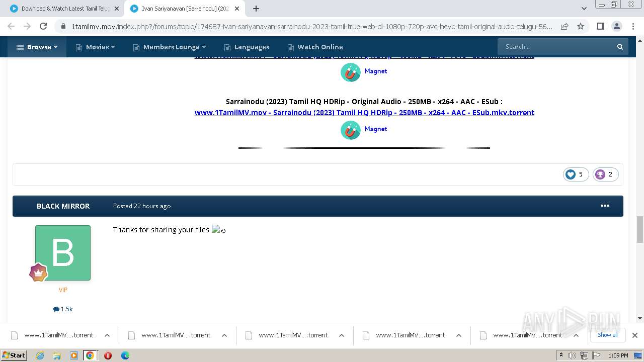Bookmark this page with the star icon
The height and width of the screenshot is (362, 644).
(581, 26)
